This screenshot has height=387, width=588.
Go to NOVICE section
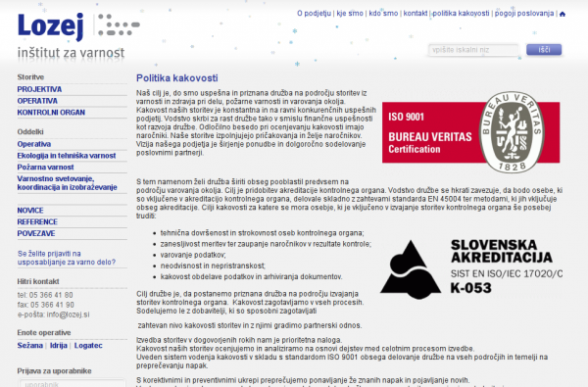click(x=30, y=211)
